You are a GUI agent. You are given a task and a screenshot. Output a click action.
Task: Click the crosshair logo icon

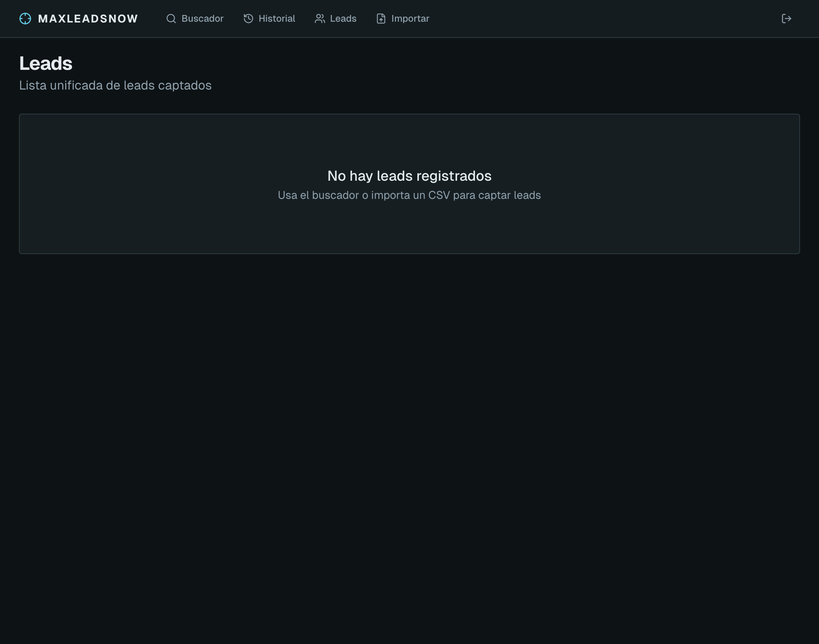click(25, 19)
